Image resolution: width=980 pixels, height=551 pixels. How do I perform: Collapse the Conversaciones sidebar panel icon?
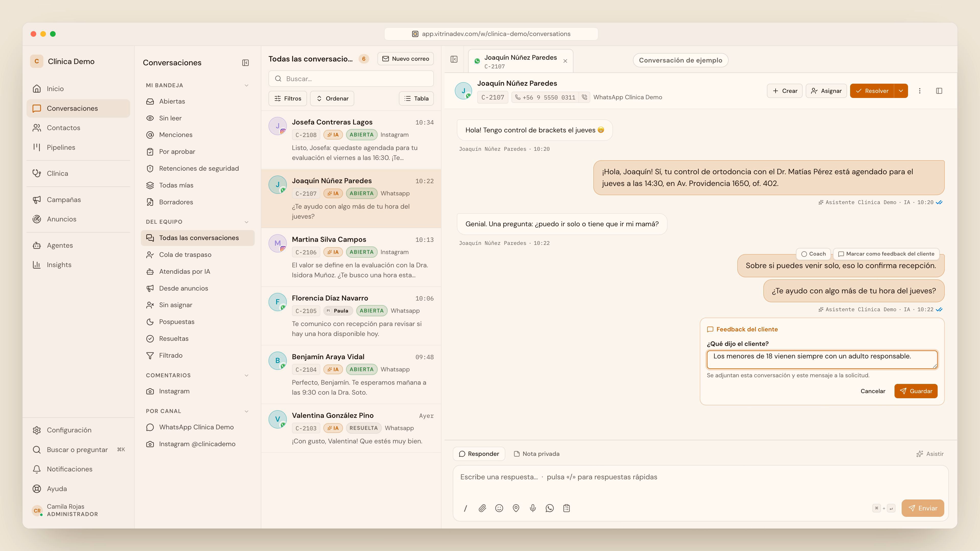[x=245, y=63]
